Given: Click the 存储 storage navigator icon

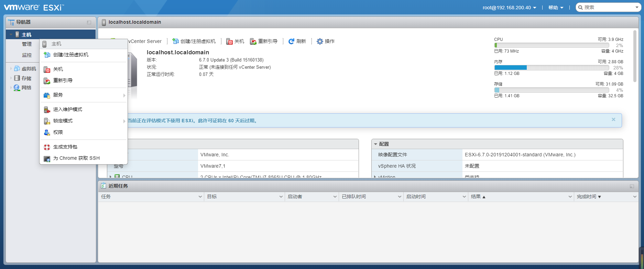Looking at the screenshot, I should pos(17,78).
